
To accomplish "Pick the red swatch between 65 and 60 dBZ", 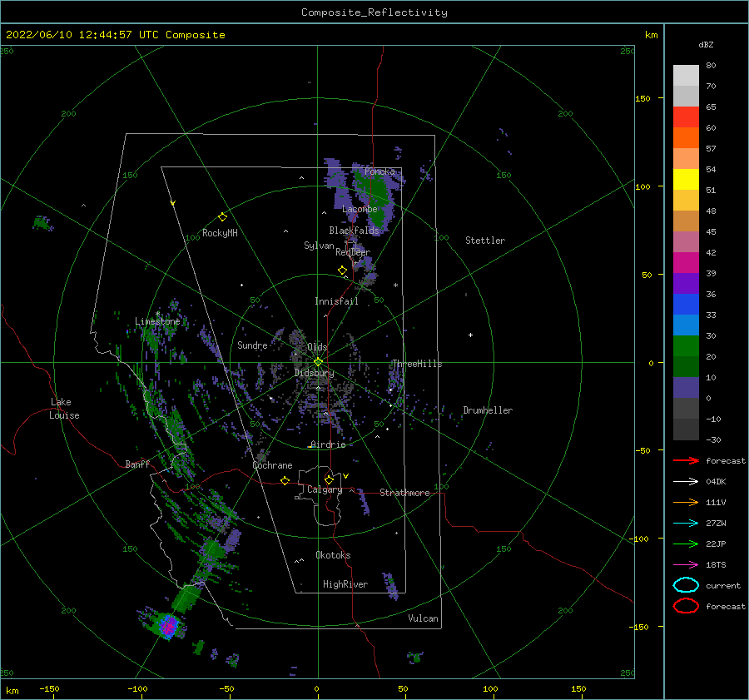I will tap(686, 117).
